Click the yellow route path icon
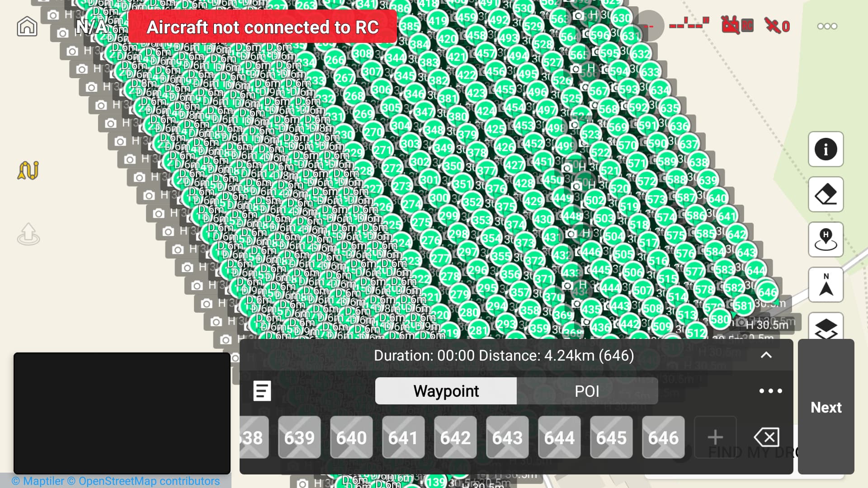Viewport: 868px width, 488px height. (28, 170)
